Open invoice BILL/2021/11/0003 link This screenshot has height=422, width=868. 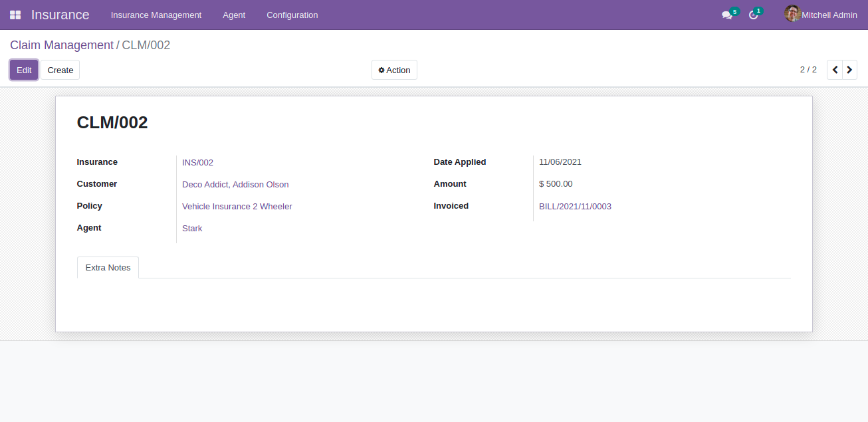click(575, 206)
